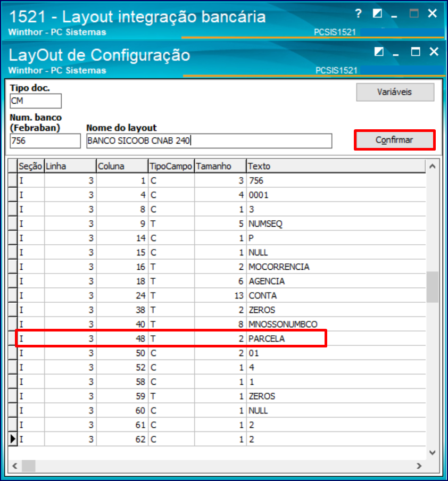Sort by the Coluna column header

pos(122,166)
